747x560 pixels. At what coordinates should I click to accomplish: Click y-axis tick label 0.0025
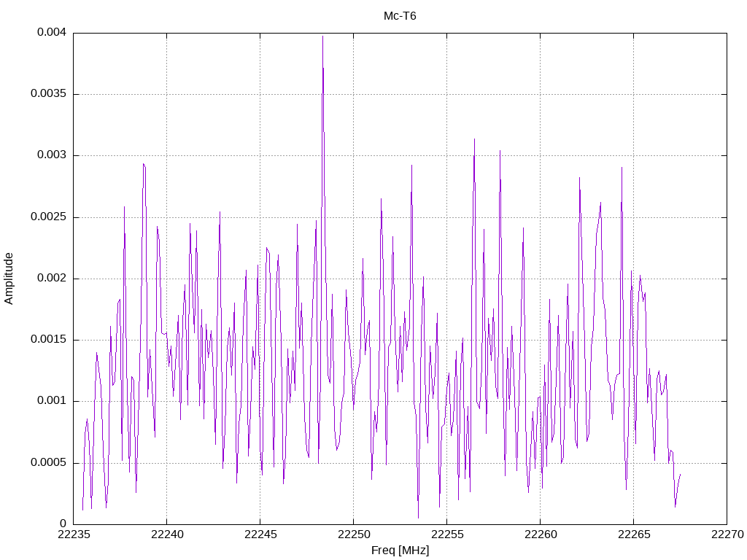pyautogui.click(x=48, y=217)
